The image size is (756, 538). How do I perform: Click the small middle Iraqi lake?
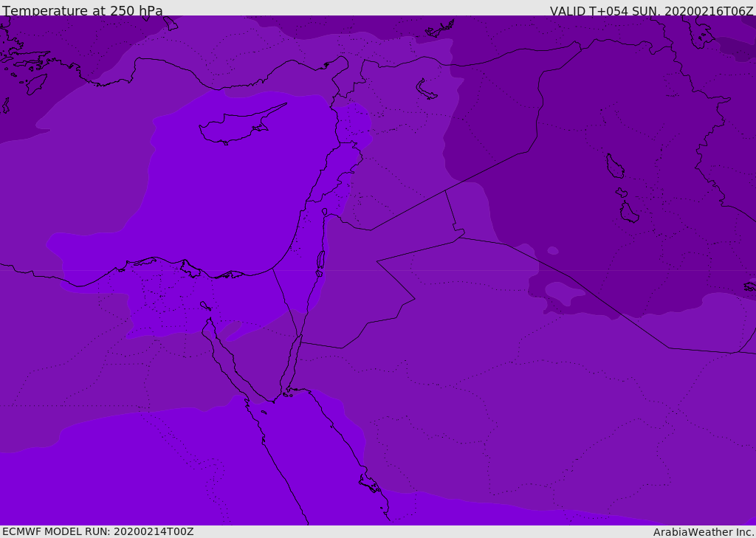pyautogui.click(x=622, y=193)
